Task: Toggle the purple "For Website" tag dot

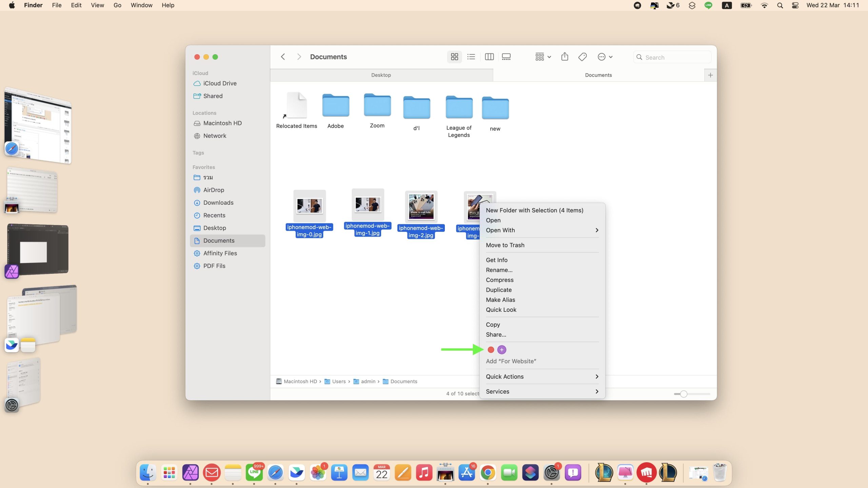Action: pos(502,350)
